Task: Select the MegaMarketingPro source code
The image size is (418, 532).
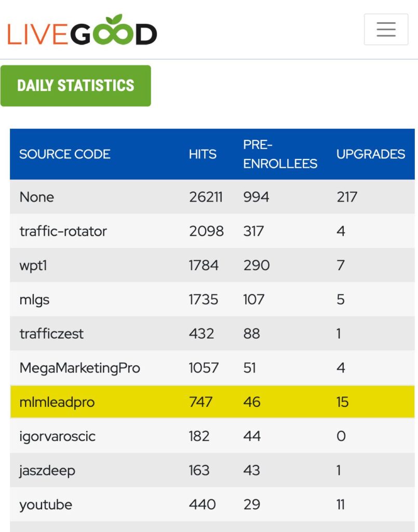Action: point(79,368)
